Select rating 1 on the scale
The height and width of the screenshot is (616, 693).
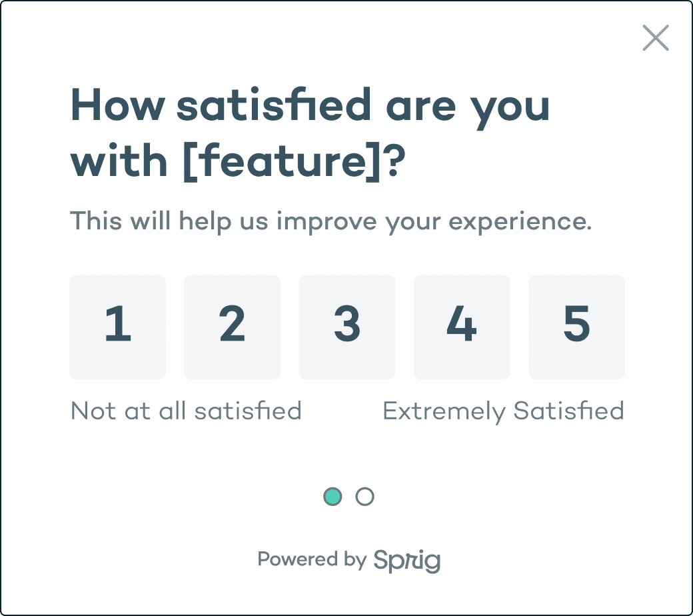click(x=117, y=327)
